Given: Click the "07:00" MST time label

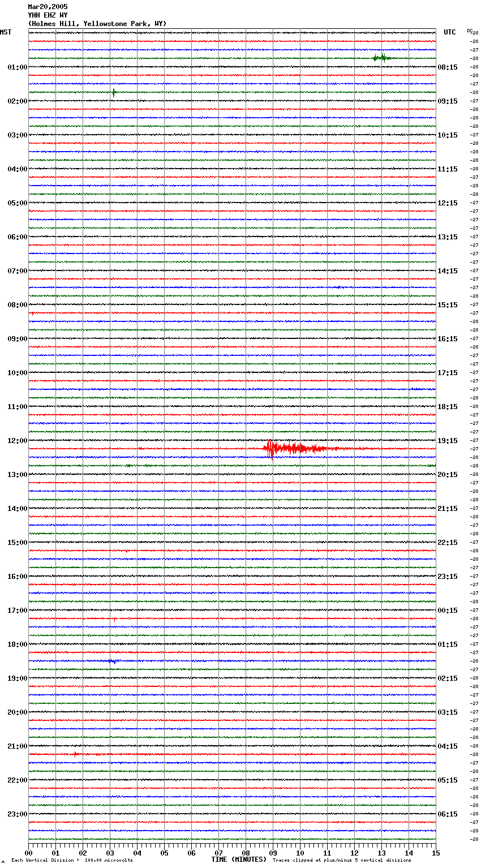Looking at the screenshot, I should point(18,271).
